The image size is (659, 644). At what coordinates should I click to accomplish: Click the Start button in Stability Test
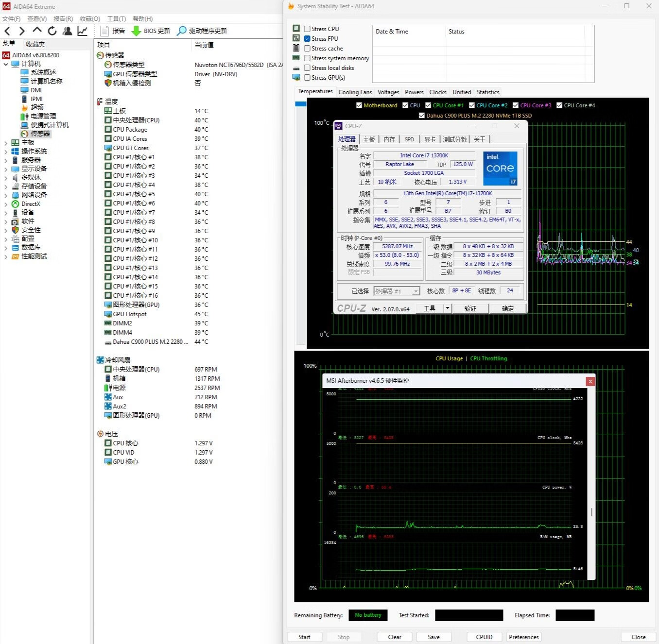point(304,637)
